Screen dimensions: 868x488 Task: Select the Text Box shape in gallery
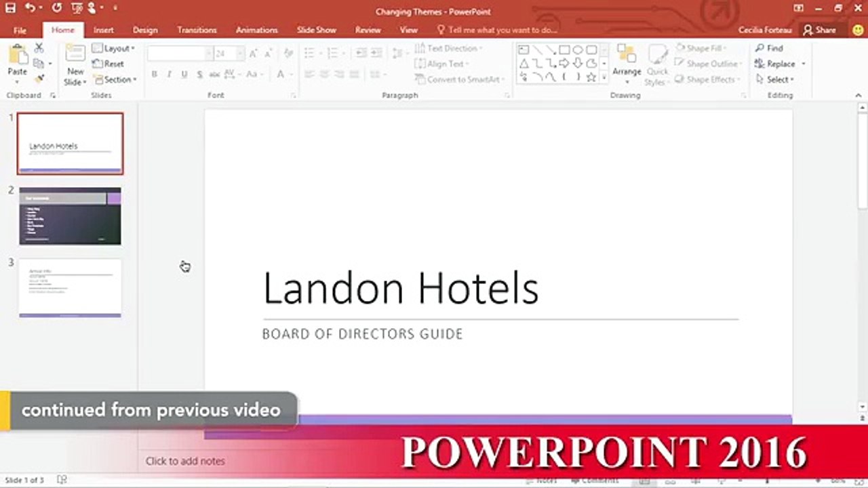pyautogui.click(x=524, y=49)
